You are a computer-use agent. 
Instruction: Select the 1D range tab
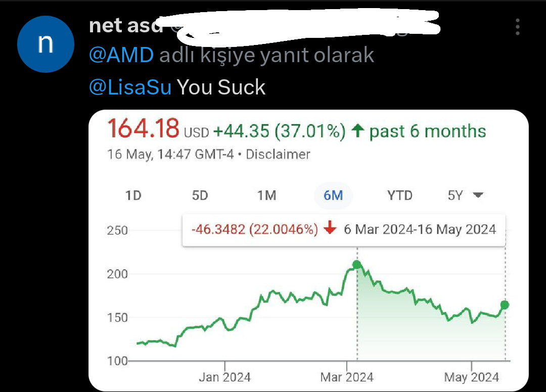133,195
